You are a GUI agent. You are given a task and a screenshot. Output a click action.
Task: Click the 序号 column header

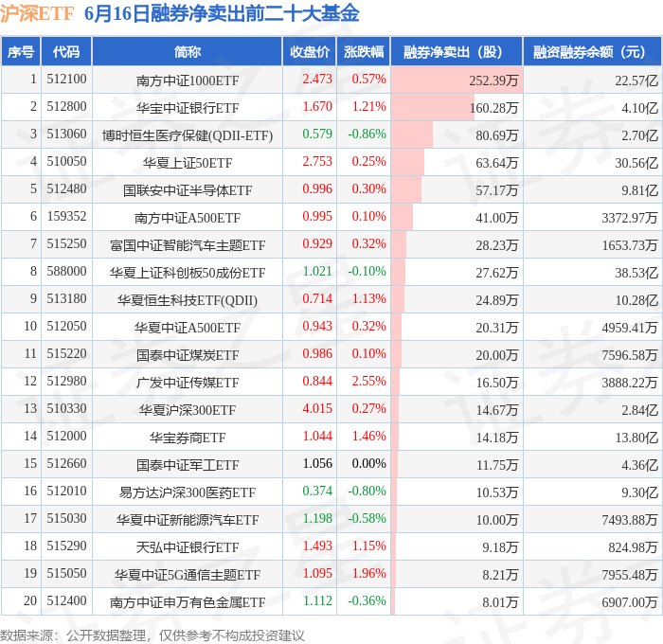click(21, 51)
